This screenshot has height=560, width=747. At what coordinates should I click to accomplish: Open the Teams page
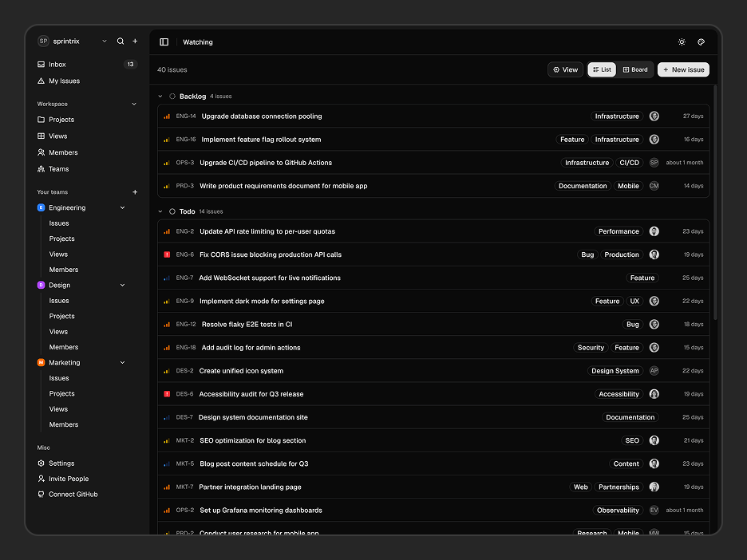tap(87, 169)
